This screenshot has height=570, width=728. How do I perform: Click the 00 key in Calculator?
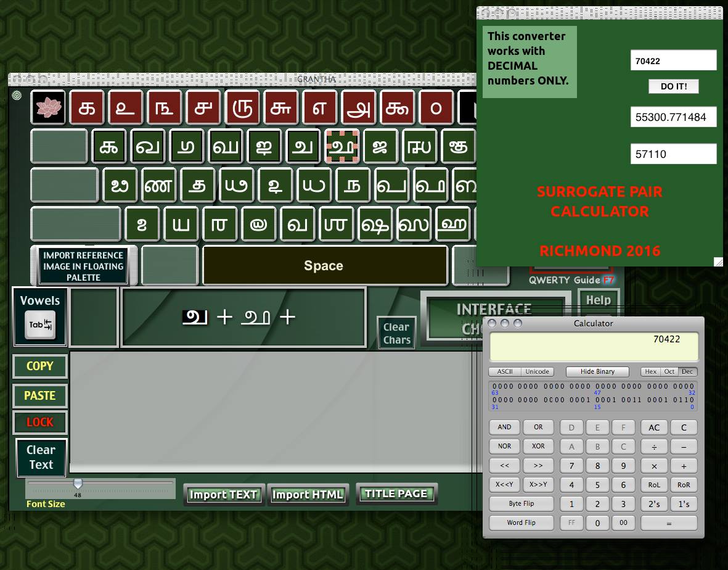pos(624,523)
